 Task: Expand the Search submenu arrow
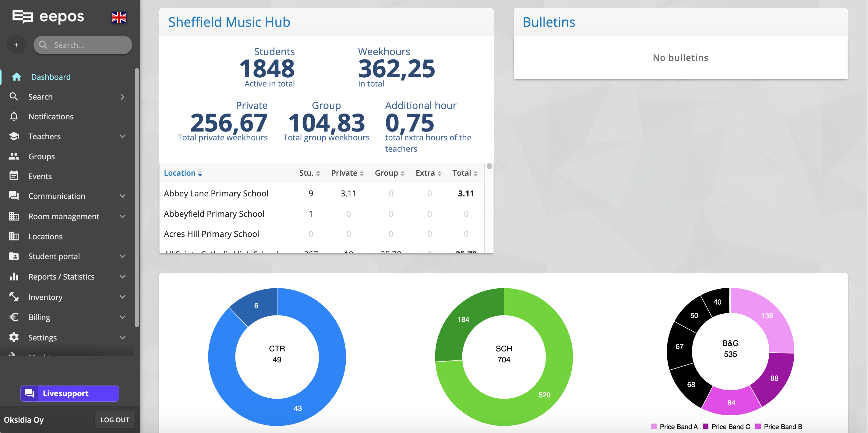tap(123, 97)
